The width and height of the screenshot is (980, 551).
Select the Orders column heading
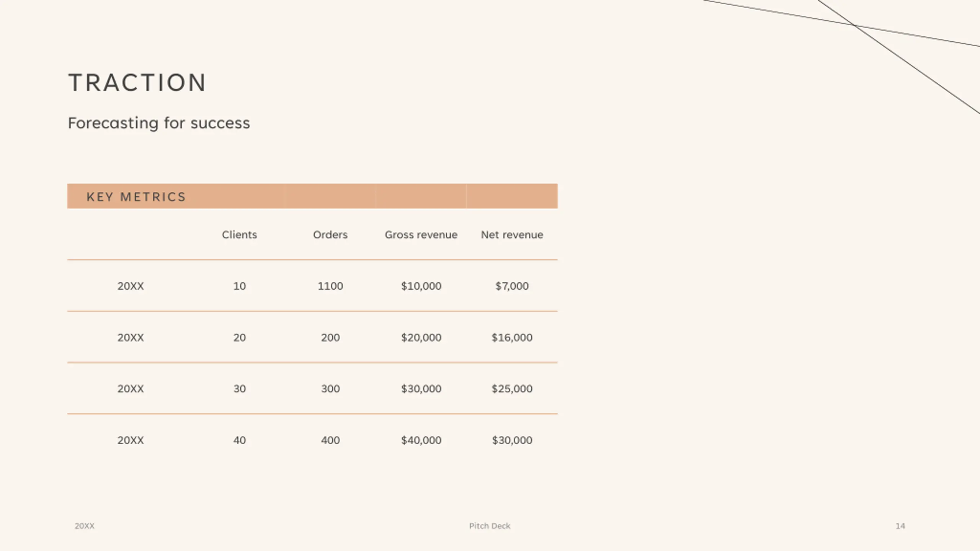pos(330,235)
